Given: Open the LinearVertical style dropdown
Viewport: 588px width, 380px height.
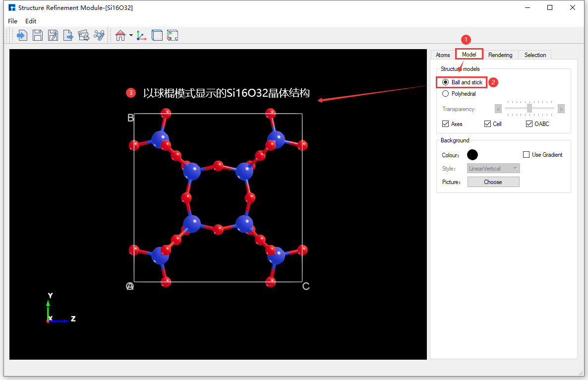Looking at the screenshot, I should coord(493,168).
